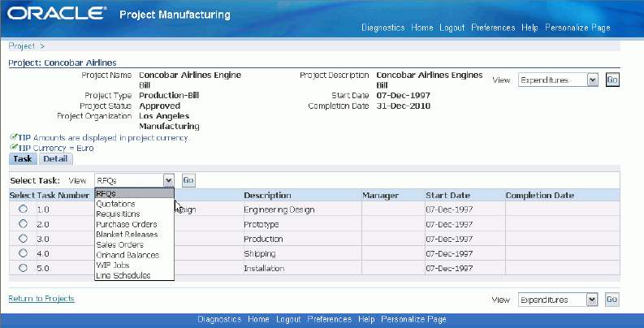
Task: Click the tip checkmark icon for Amounts
Action: 13,137
